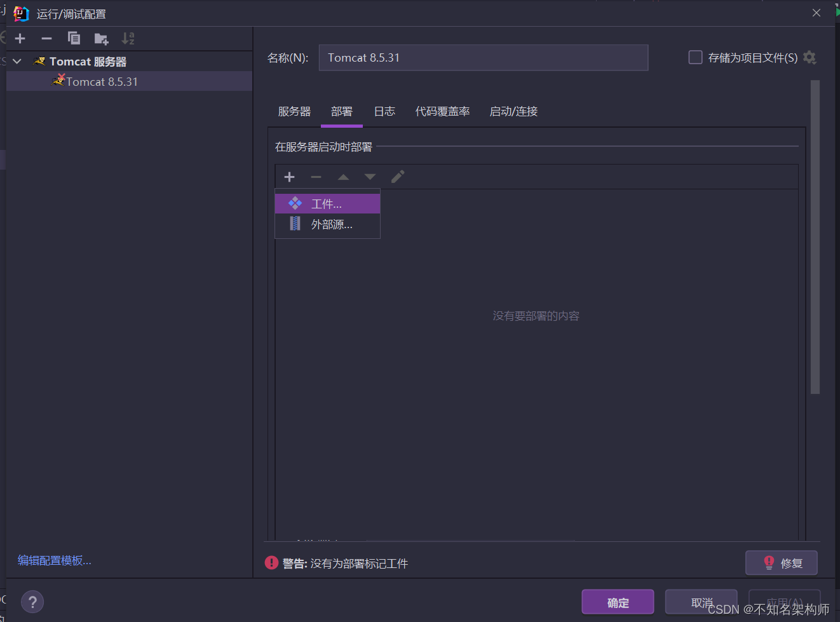
Task: Click inside the 名称 input field
Action: pos(483,57)
